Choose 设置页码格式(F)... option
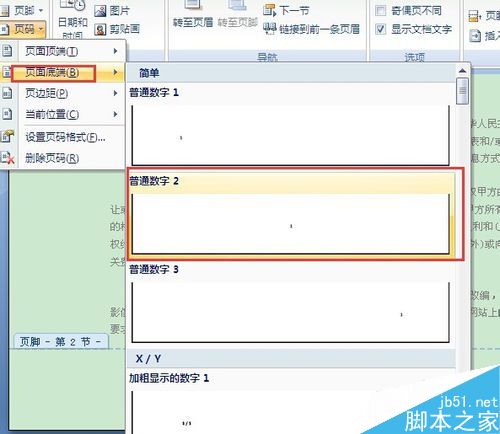500x434 pixels. [x=63, y=137]
